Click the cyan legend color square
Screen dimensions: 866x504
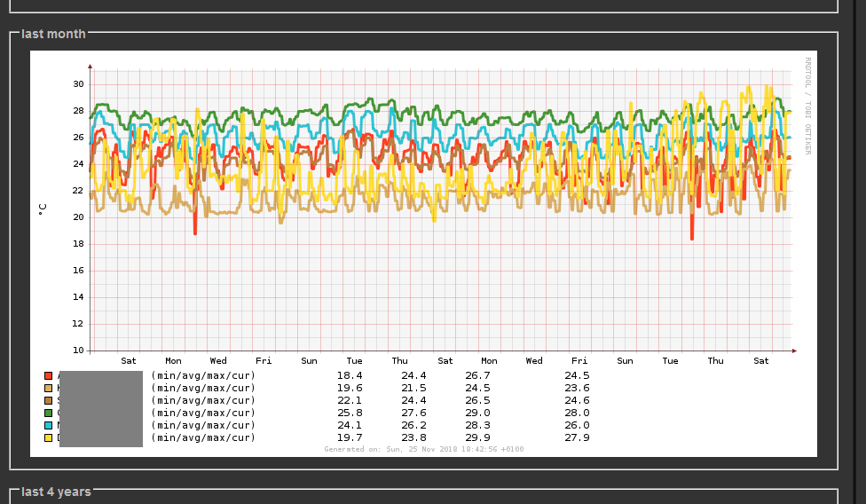coord(49,425)
